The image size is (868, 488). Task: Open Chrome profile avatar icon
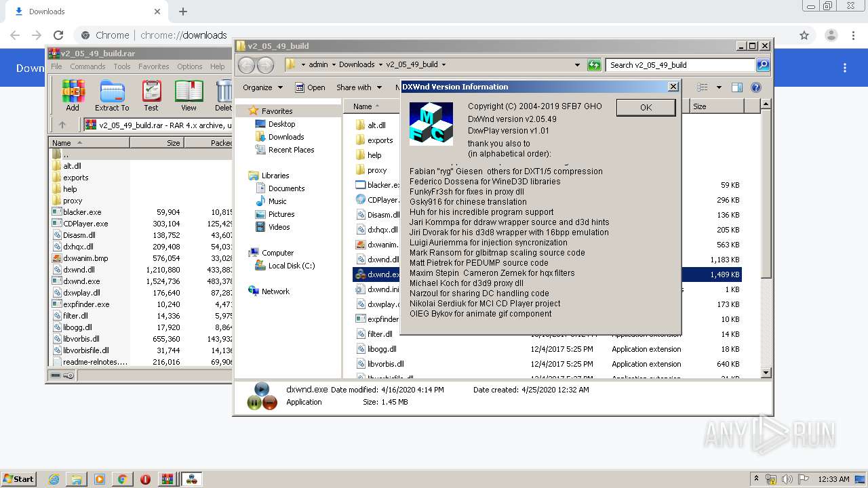[x=831, y=35]
